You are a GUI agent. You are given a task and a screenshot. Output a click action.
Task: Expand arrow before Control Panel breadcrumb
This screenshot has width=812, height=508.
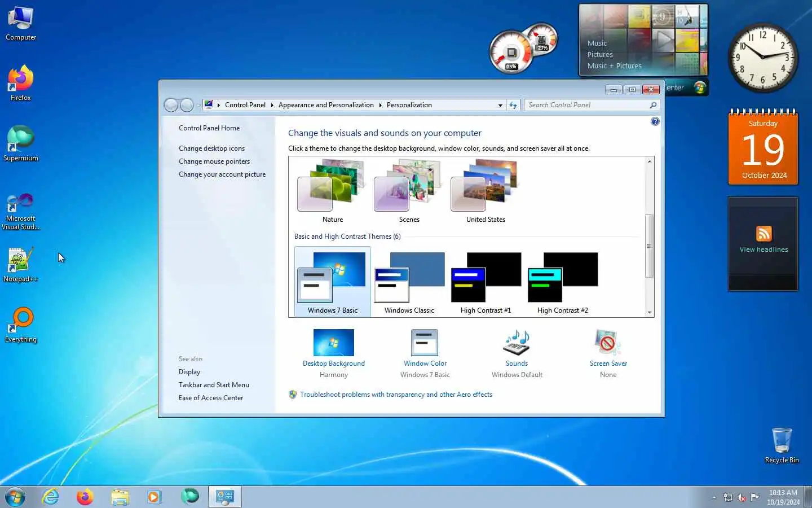219,105
